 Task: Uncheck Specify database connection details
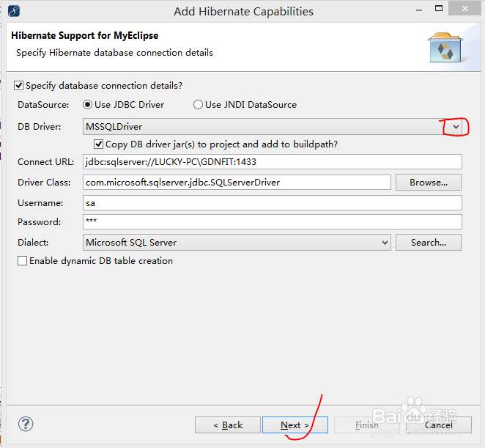(19, 85)
